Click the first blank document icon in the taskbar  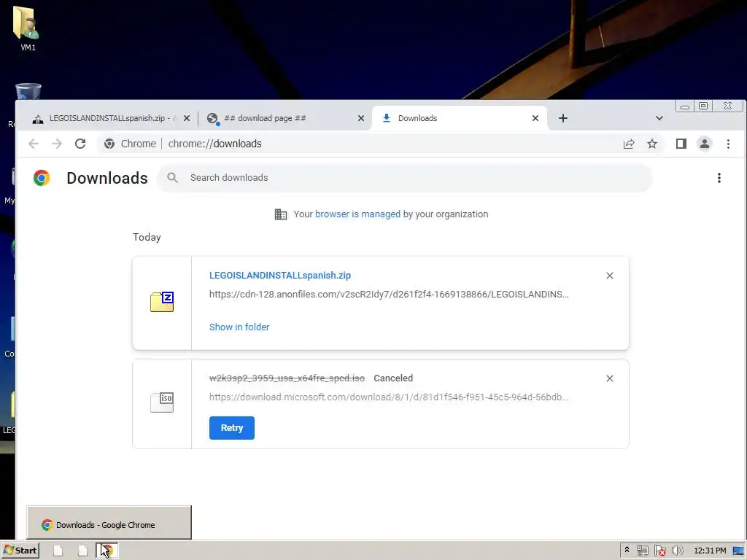click(x=58, y=551)
